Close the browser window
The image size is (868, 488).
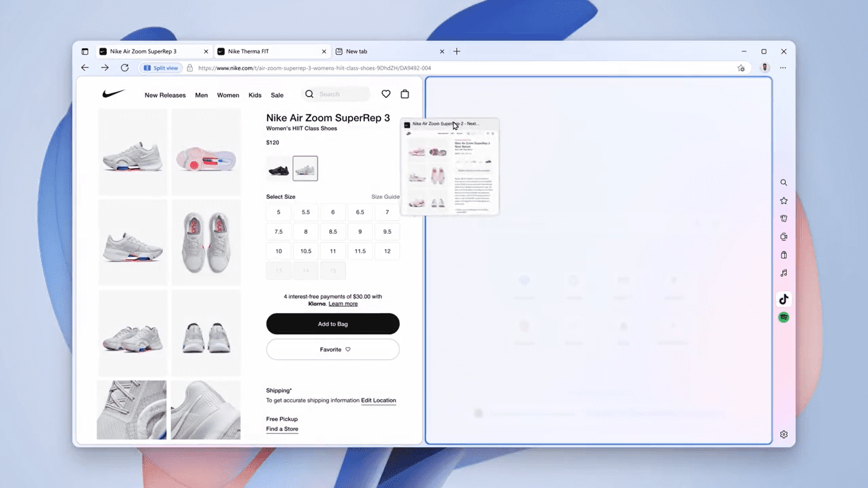tap(783, 51)
